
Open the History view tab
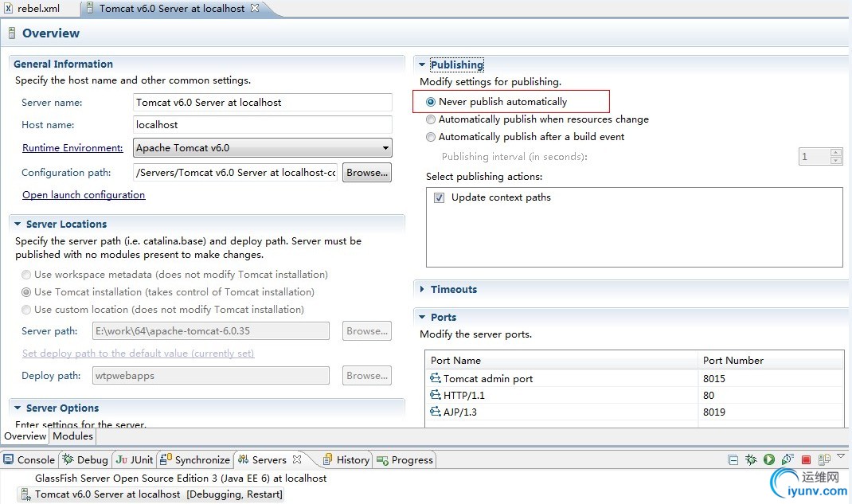tap(346, 460)
